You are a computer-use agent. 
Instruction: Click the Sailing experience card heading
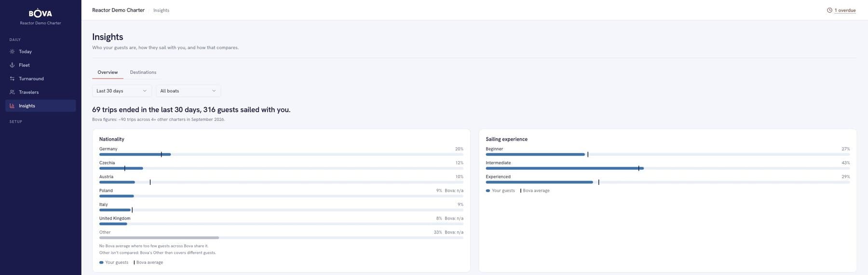506,139
